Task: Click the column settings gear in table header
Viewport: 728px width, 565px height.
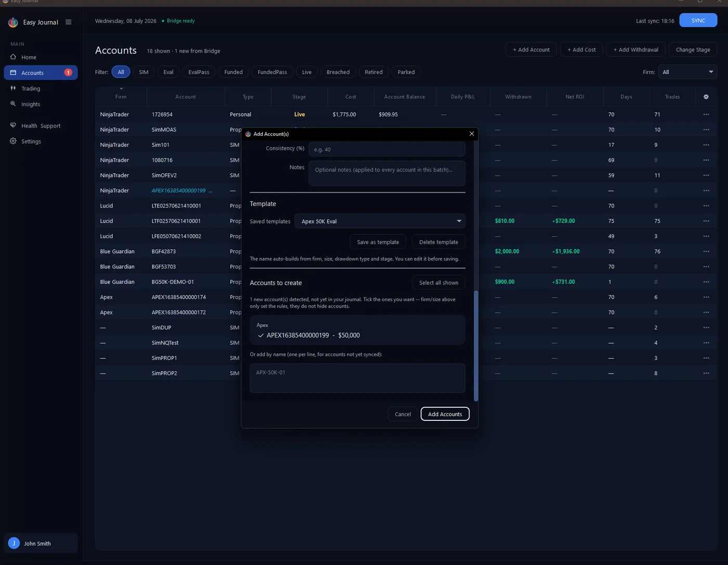Action: [706, 97]
